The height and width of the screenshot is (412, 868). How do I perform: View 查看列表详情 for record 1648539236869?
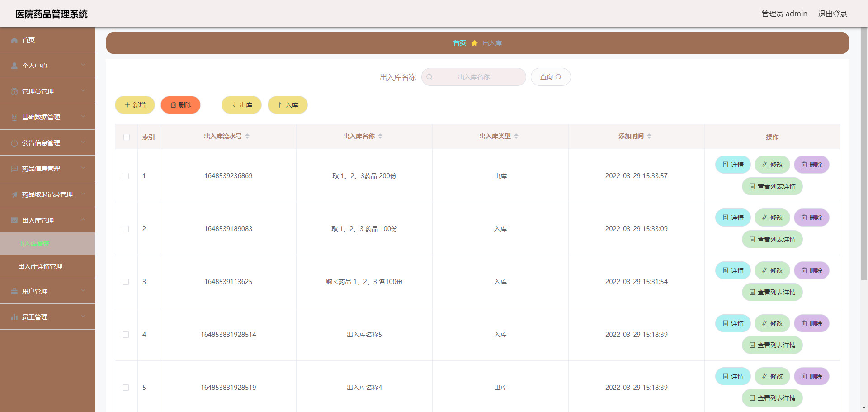(772, 186)
